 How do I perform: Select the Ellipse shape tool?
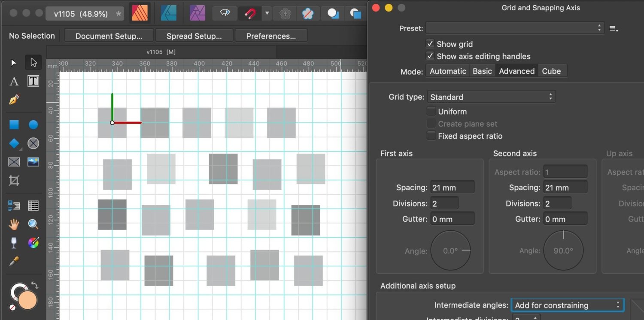coord(33,124)
